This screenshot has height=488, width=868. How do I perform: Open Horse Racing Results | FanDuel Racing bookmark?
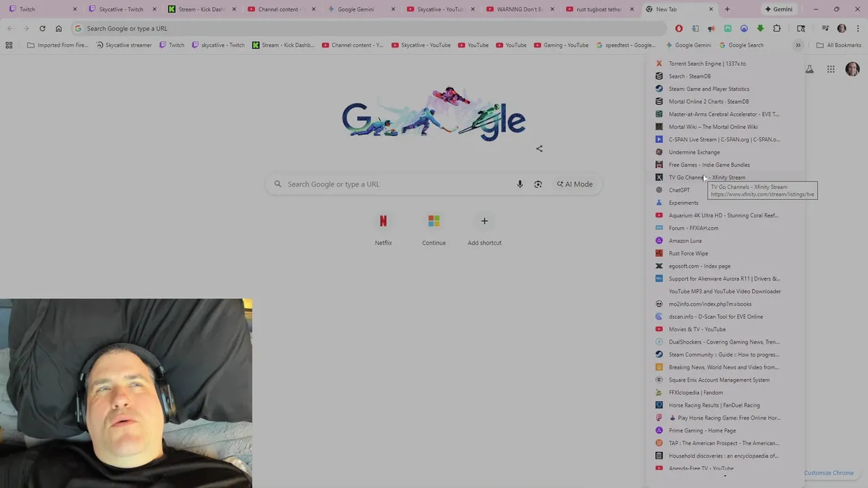[x=725, y=405]
